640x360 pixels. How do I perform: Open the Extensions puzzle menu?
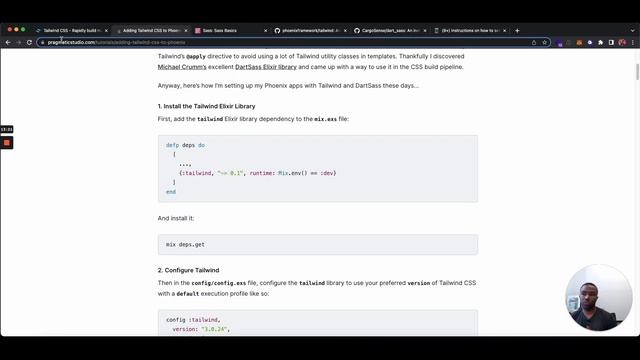600,42
